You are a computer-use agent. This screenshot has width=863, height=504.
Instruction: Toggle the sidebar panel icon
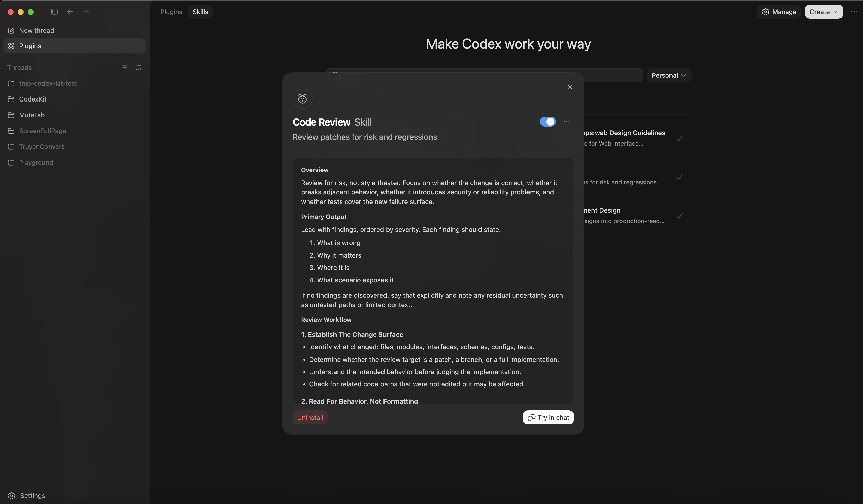[x=54, y=12]
